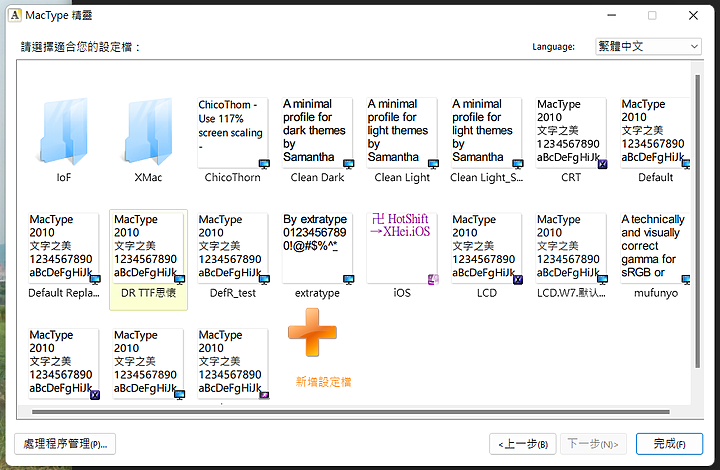The height and width of the screenshot is (470, 720).
Task: Click the MacType app icon in title bar
Action: (15, 15)
